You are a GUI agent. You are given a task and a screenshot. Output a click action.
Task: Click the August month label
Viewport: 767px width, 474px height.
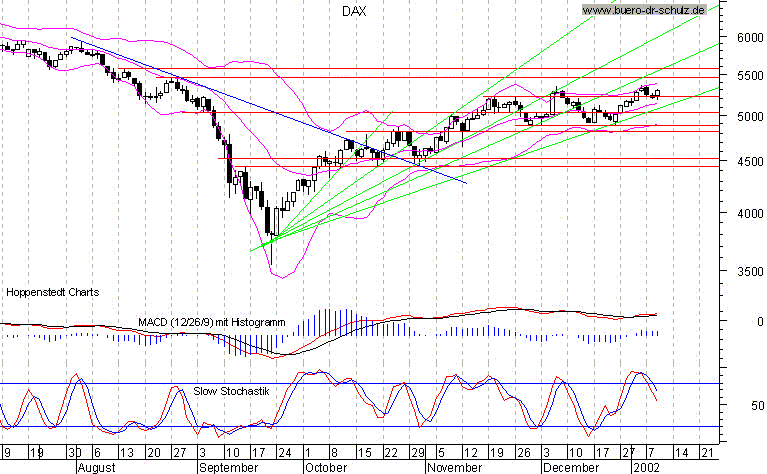click(x=96, y=468)
